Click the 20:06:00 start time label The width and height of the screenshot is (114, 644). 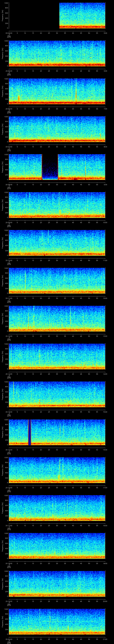coord(9,109)
